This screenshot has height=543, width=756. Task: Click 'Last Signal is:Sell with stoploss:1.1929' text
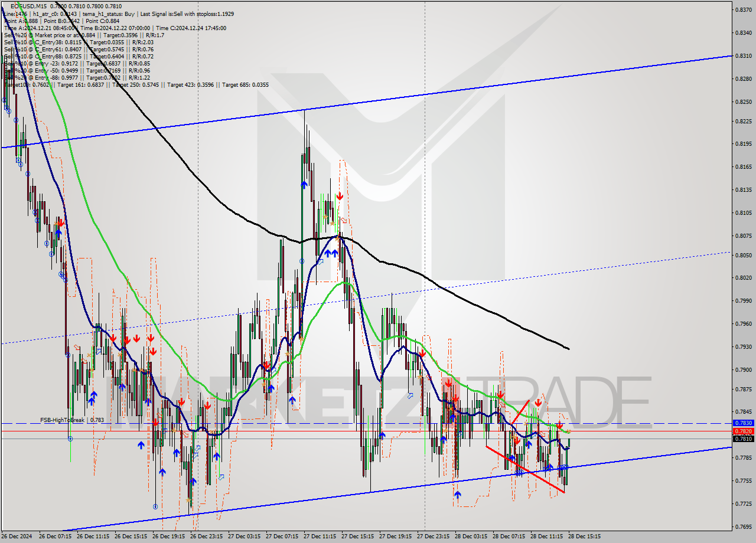187,13
